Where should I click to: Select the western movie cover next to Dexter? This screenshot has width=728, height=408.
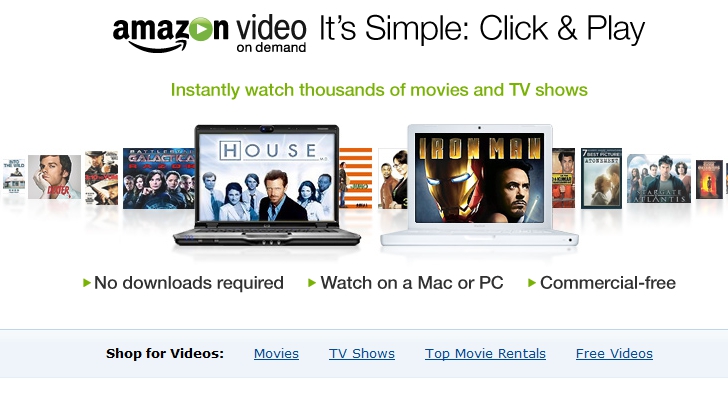[101, 178]
